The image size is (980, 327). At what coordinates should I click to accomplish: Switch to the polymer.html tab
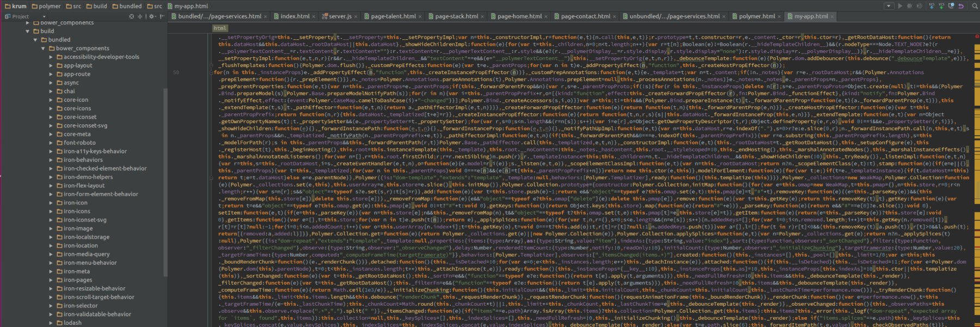(757, 16)
